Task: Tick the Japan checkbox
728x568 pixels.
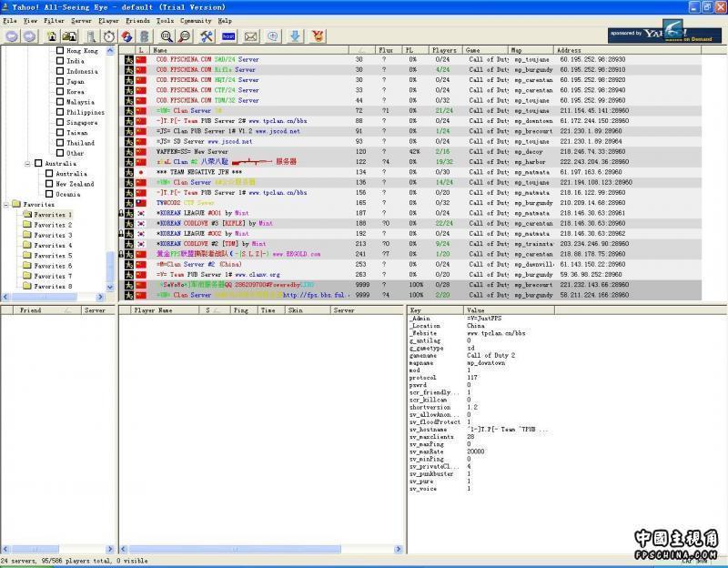Action: tap(60, 81)
